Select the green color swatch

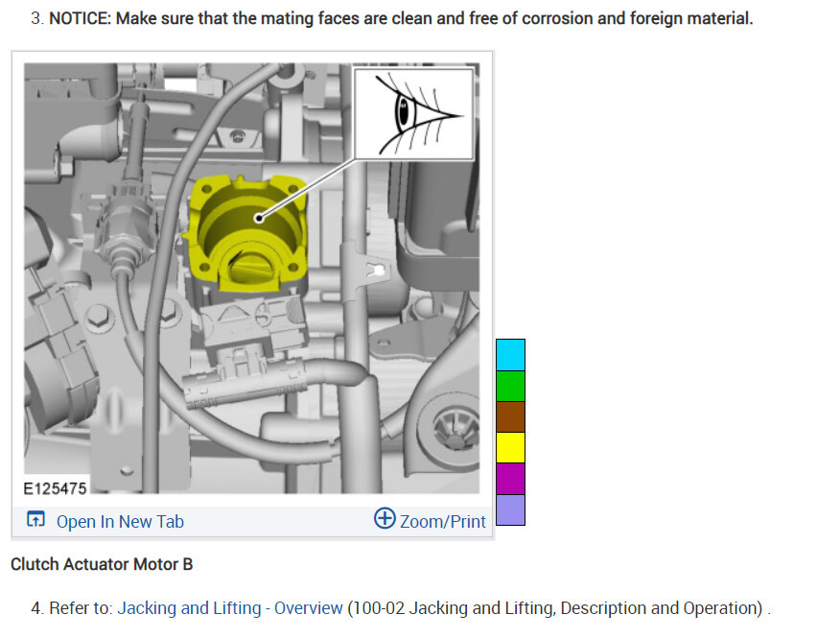(x=510, y=386)
